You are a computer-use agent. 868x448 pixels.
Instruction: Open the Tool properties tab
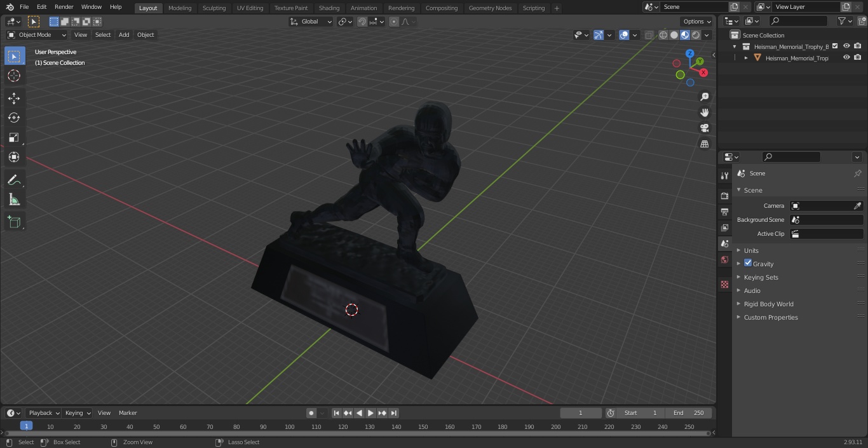pyautogui.click(x=724, y=176)
